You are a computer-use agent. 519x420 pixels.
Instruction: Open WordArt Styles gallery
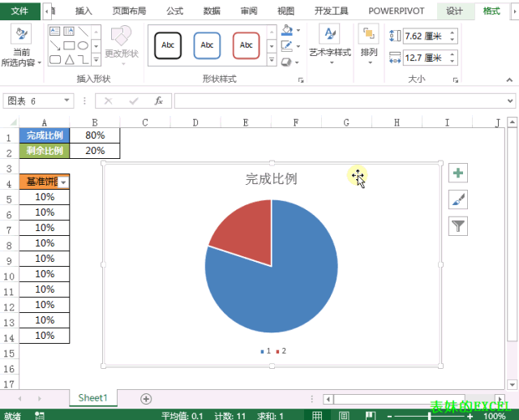[330, 44]
